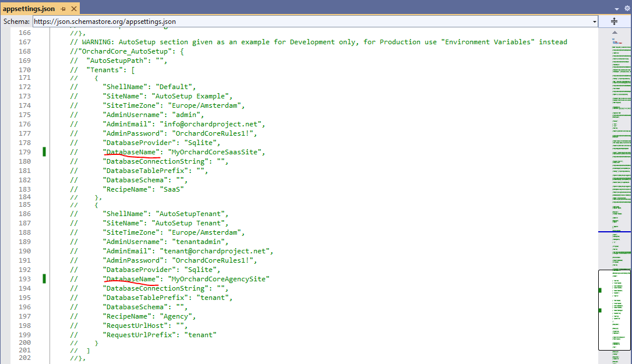This screenshot has height=364, width=632.
Task: Click the "AutoSetup Example" SiteName value
Action: 190,96
